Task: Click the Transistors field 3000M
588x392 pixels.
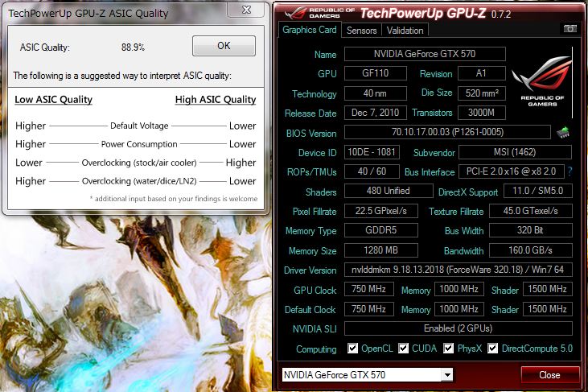Action: (482, 113)
